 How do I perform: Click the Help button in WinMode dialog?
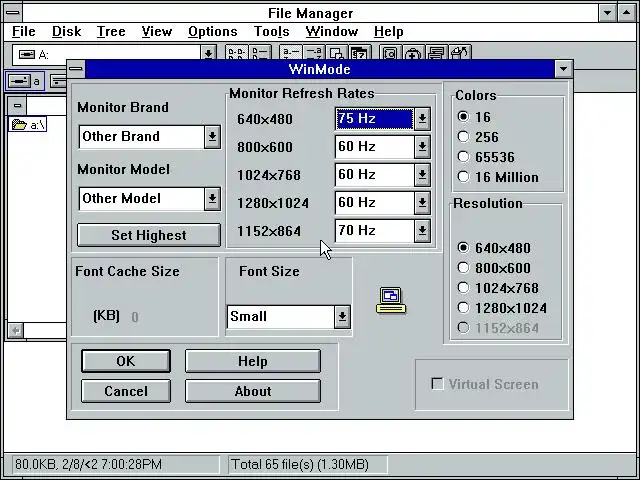253,361
